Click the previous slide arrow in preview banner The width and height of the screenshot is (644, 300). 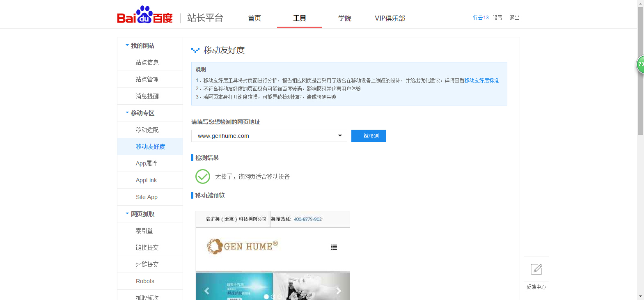pos(207,291)
